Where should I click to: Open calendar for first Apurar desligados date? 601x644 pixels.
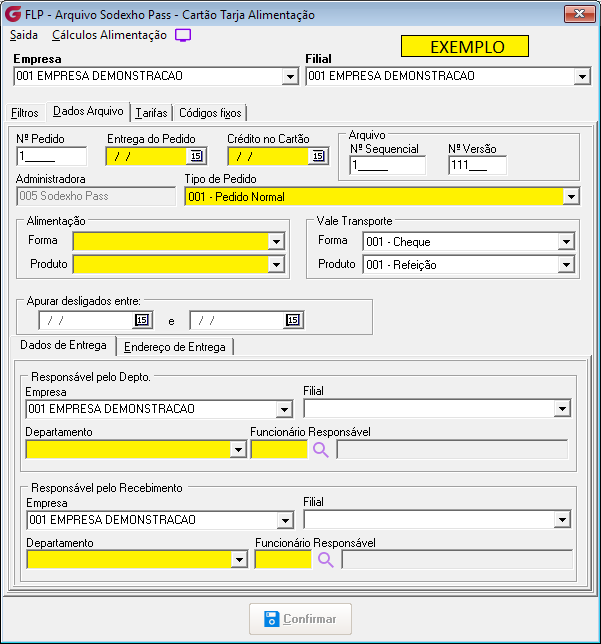click(x=142, y=320)
